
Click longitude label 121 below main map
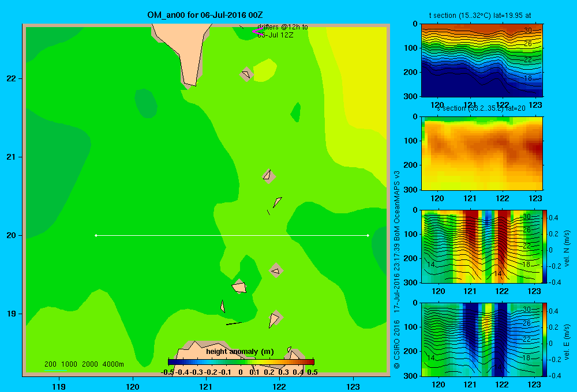206,386
